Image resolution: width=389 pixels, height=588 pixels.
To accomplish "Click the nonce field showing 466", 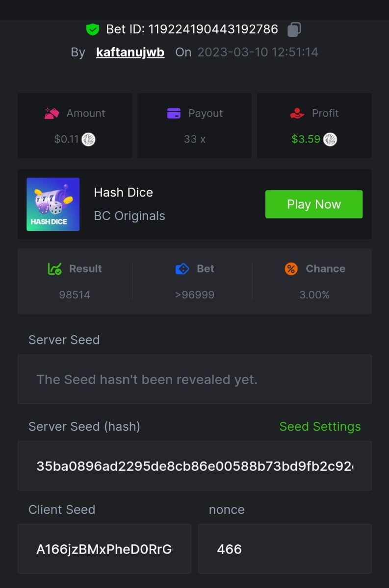I will [x=285, y=549].
